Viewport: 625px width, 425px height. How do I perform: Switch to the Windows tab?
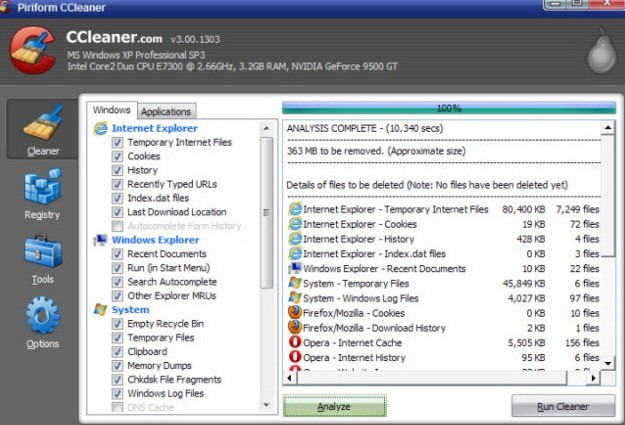(x=112, y=110)
